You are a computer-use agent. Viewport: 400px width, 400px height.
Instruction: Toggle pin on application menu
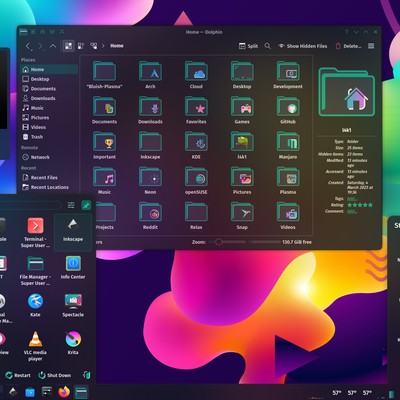point(86,205)
